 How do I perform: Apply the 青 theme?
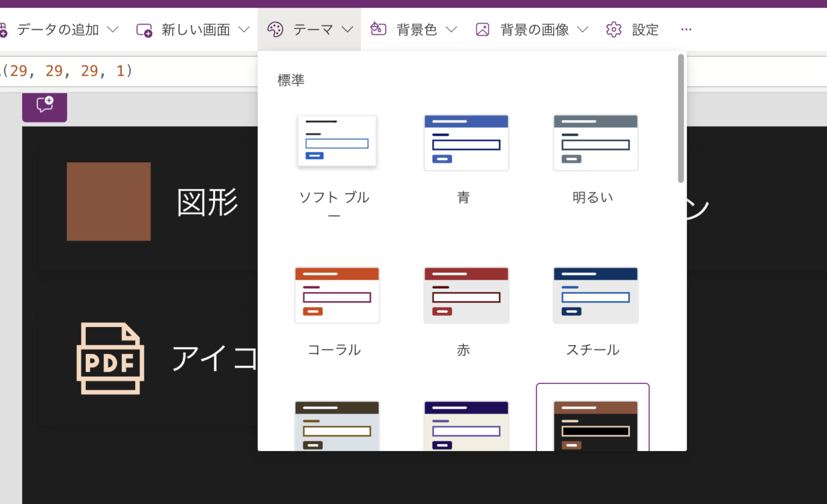[466, 142]
